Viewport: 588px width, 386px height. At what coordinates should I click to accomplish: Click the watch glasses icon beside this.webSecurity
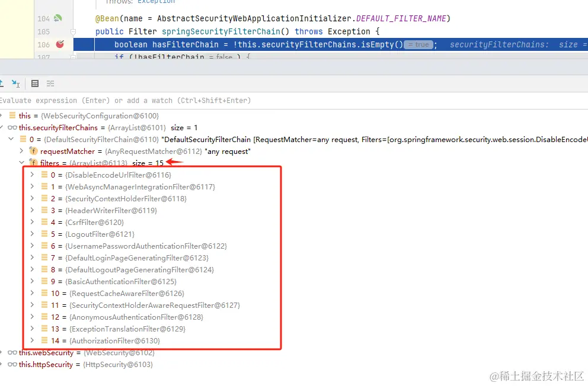(12, 352)
